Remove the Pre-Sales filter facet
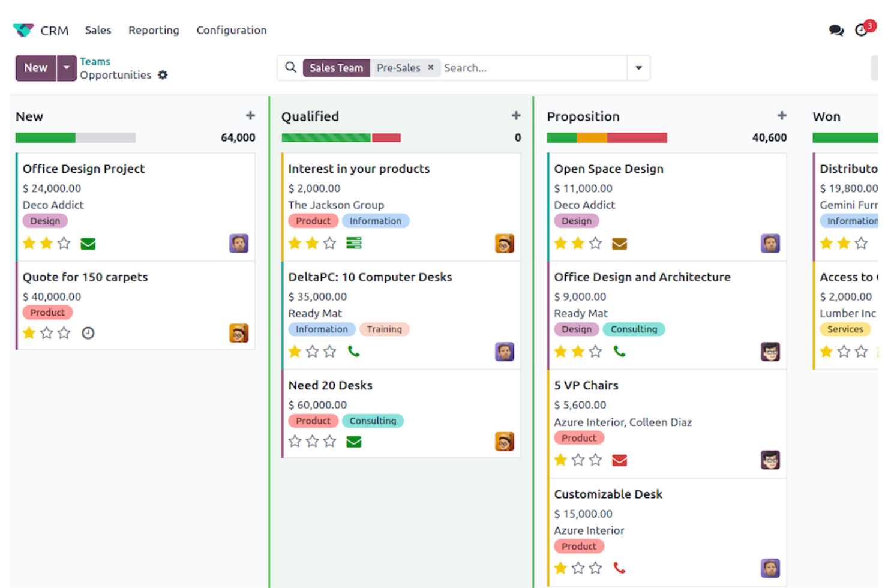 coord(430,67)
